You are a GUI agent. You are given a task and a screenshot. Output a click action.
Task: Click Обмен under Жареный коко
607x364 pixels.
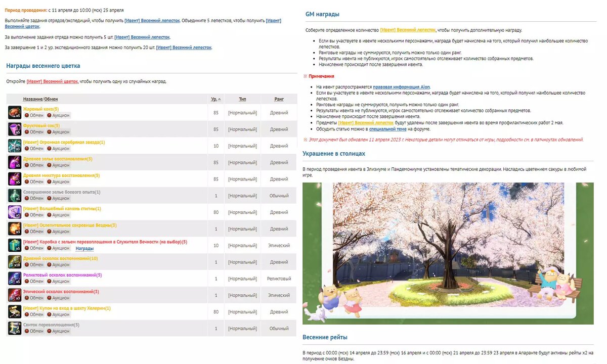pyautogui.click(x=34, y=115)
